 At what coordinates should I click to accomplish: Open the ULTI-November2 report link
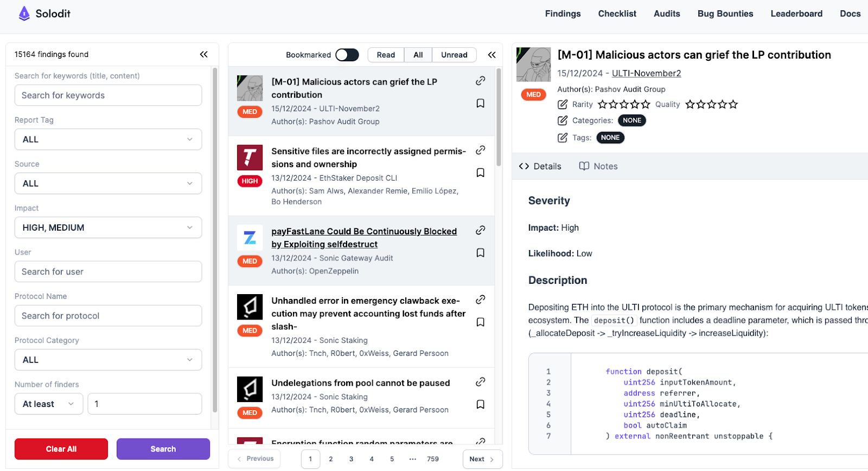click(646, 73)
